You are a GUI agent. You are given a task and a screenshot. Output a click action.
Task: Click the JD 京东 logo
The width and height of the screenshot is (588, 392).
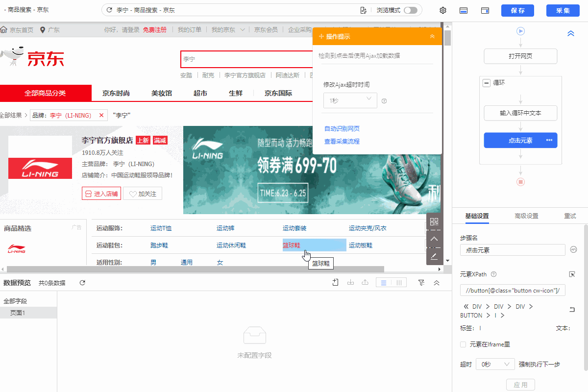click(x=32, y=57)
